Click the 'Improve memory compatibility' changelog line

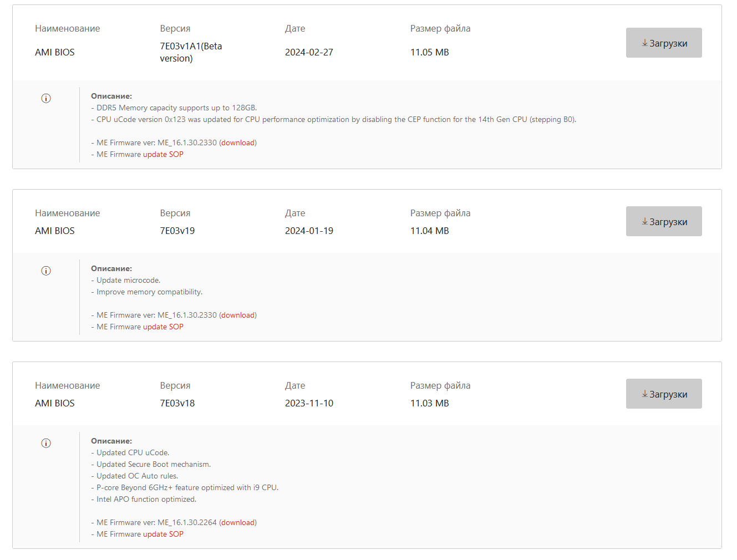click(x=149, y=292)
